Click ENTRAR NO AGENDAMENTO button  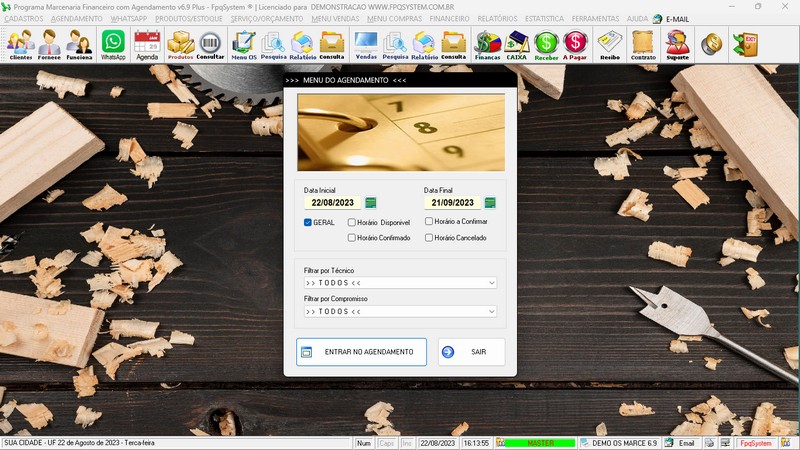pyautogui.click(x=361, y=352)
